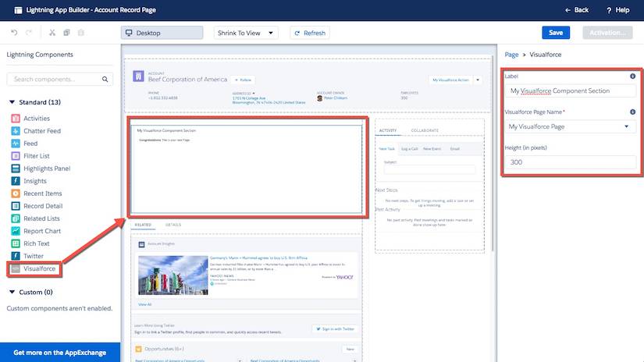Click the New button in Opportunities

point(350,349)
